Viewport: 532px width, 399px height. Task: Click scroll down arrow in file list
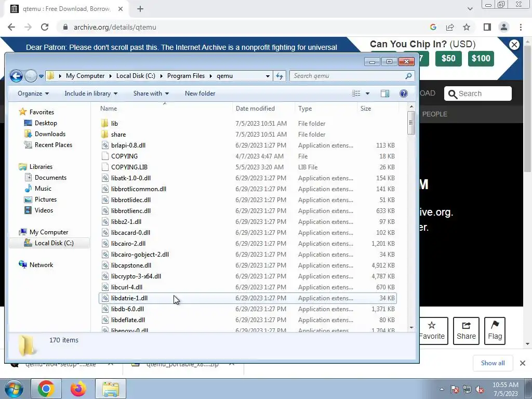[x=411, y=328]
